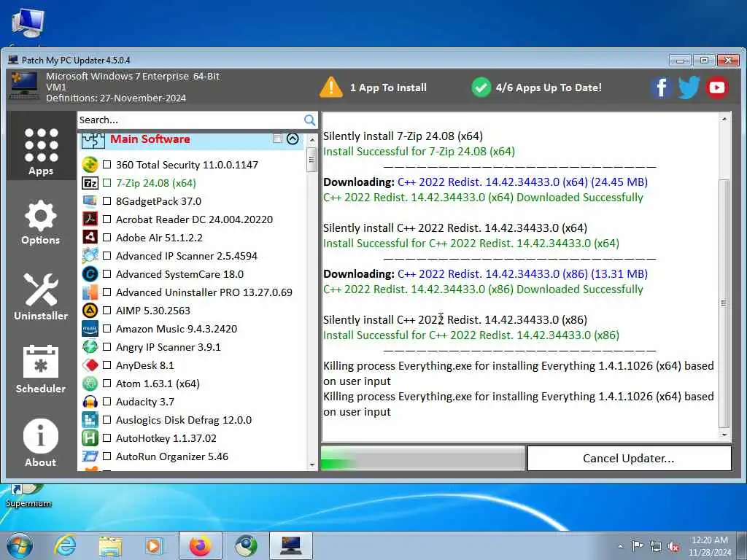747x560 pixels.
Task: Check the AutoRun Organizer 5.46 checkbox
Action: pos(107,456)
